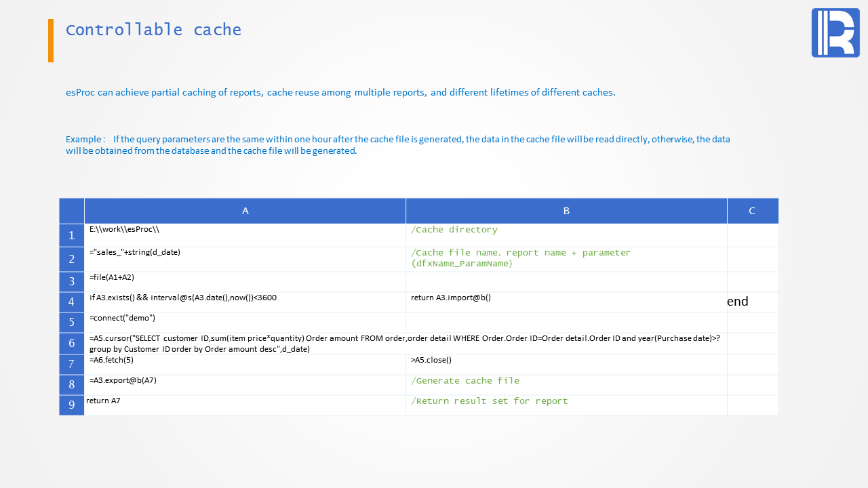Click the =file(A1+A2) cell
The height and width of the screenshot is (488, 868).
pos(245,282)
